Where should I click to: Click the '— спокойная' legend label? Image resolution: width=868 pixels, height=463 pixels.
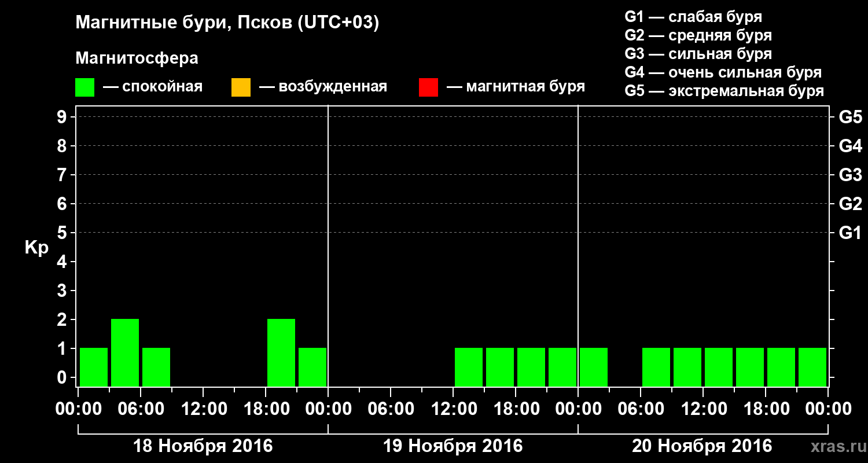(x=153, y=87)
